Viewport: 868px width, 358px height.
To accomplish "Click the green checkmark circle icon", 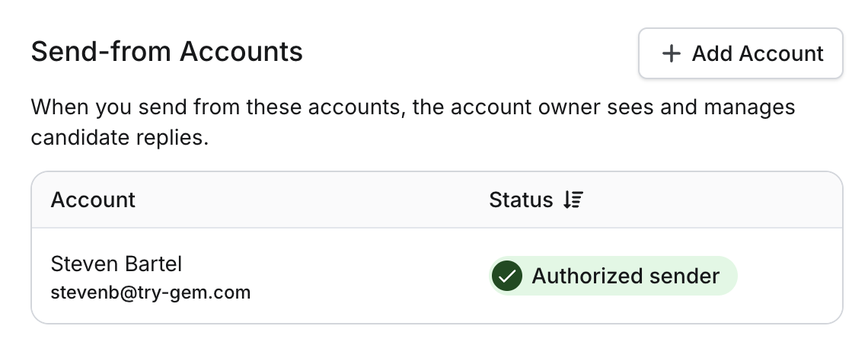I will pyautogui.click(x=506, y=276).
